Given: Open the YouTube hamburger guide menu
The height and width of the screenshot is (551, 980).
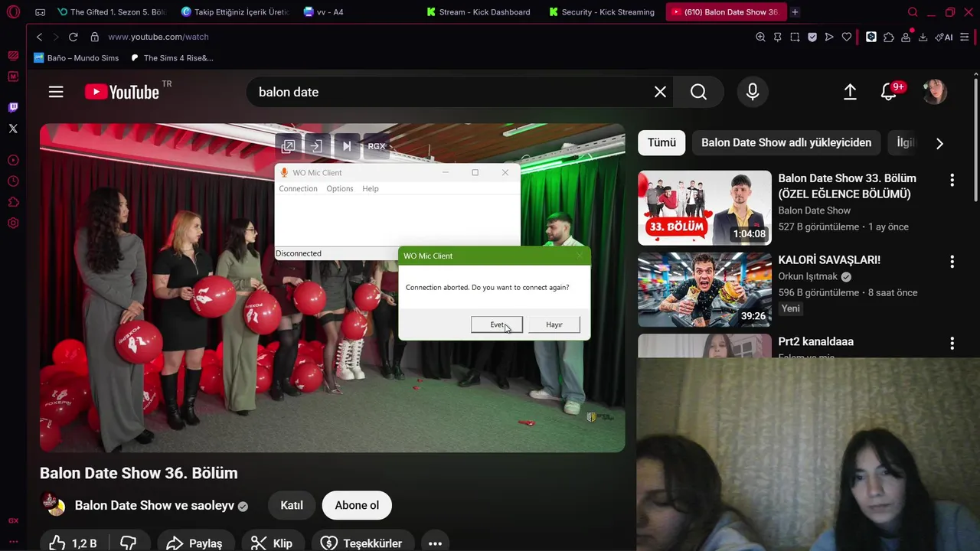Looking at the screenshot, I should (56, 92).
